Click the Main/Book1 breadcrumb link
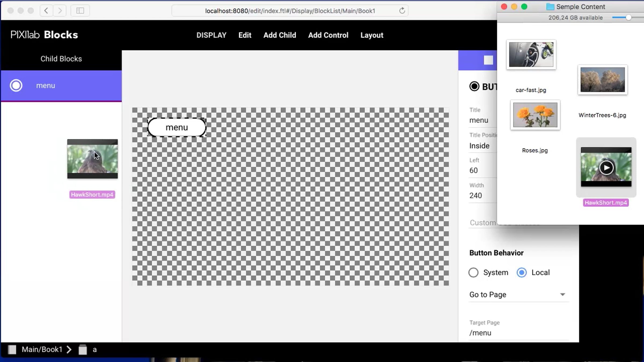This screenshot has width=644, height=362. coord(42,349)
